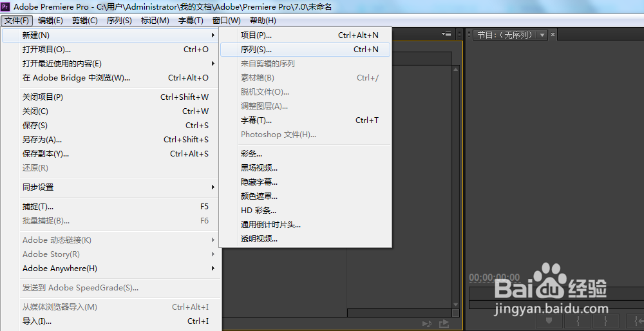Viewport: 644px width, 331px height.
Task: Click the source panel scrollbar up arrow
Action: point(455,70)
